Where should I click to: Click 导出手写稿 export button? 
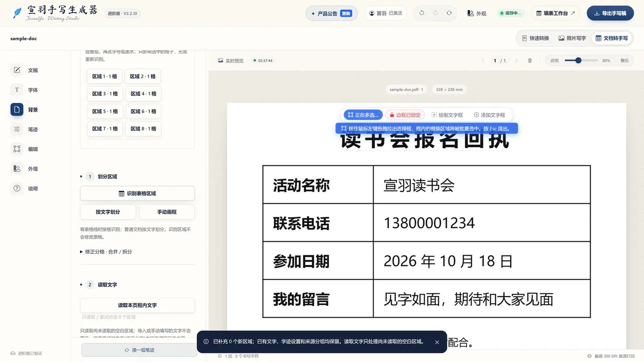point(610,13)
